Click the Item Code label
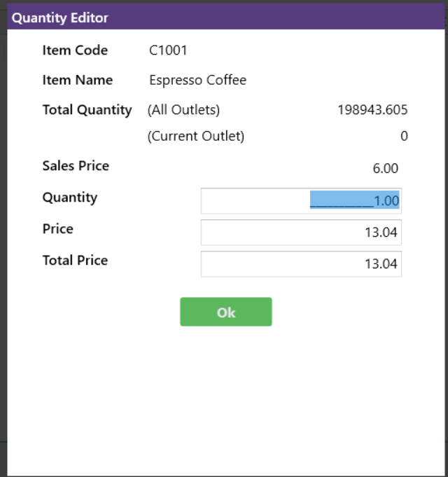Screen dimensions: 448x477 point(75,50)
